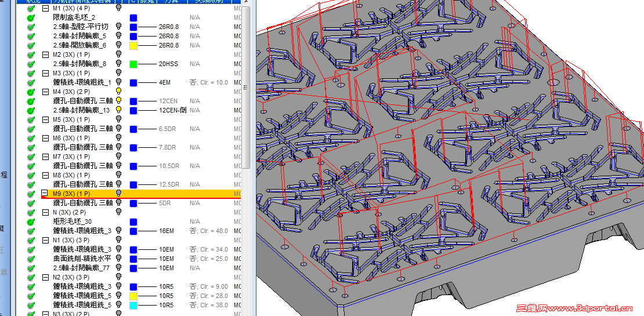Click yellow color swatch of 2.5軸-開放輪廓_6
The width and height of the screenshot is (644, 316).
(x=133, y=46)
